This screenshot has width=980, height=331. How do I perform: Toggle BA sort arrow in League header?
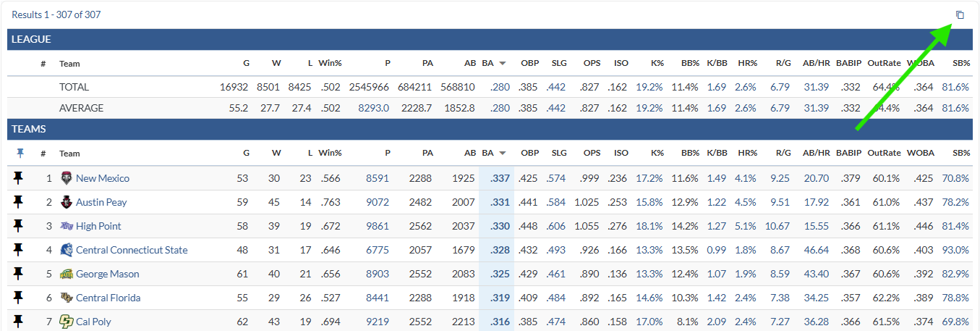coord(503,64)
